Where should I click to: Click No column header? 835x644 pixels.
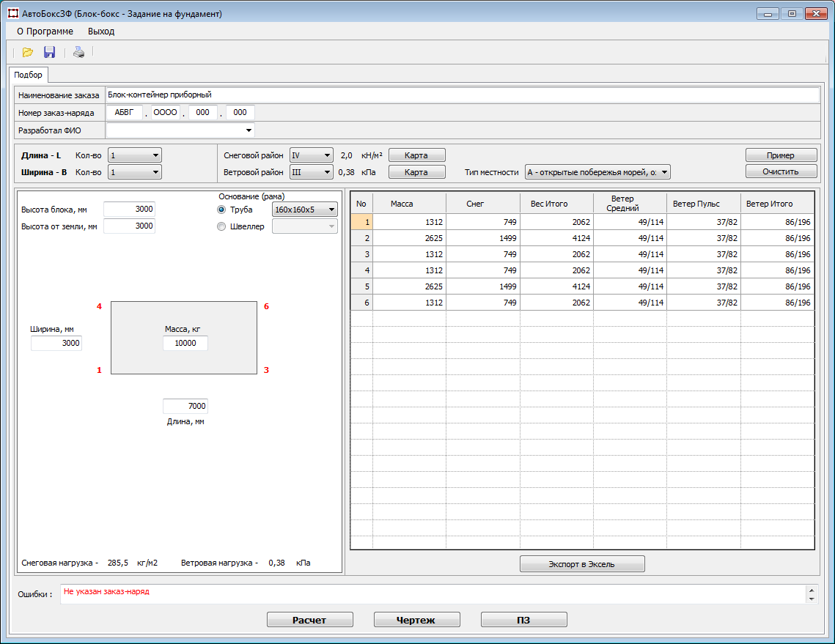361,204
